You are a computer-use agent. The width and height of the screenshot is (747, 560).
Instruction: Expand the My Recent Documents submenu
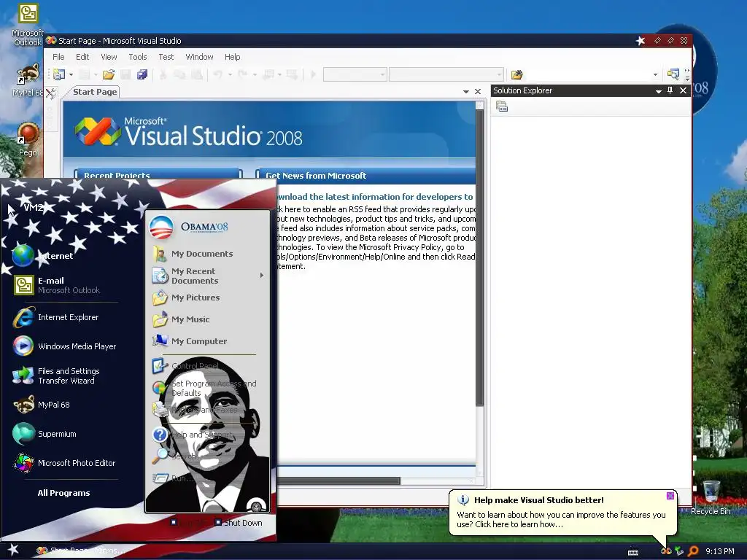(x=208, y=276)
